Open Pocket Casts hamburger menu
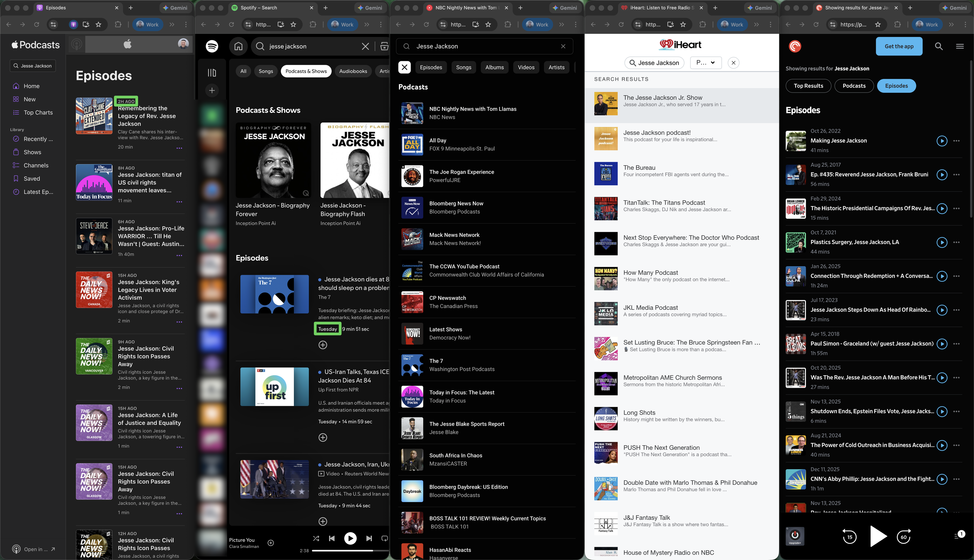974x560 pixels. coord(960,47)
